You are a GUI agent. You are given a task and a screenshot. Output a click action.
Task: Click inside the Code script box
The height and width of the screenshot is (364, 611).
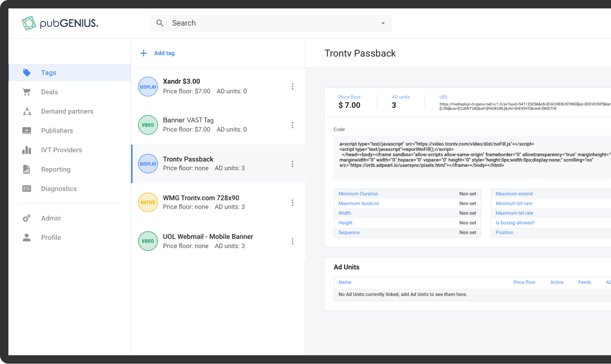pyautogui.click(x=472, y=157)
